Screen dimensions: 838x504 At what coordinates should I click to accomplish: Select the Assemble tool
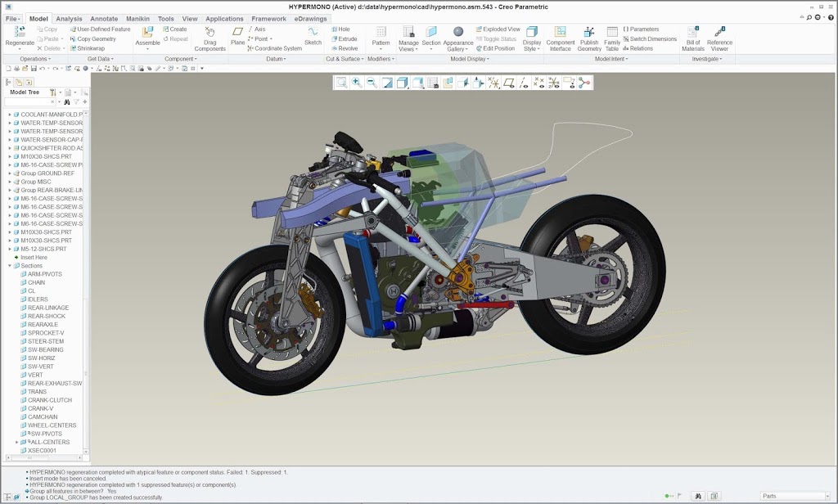[147, 33]
